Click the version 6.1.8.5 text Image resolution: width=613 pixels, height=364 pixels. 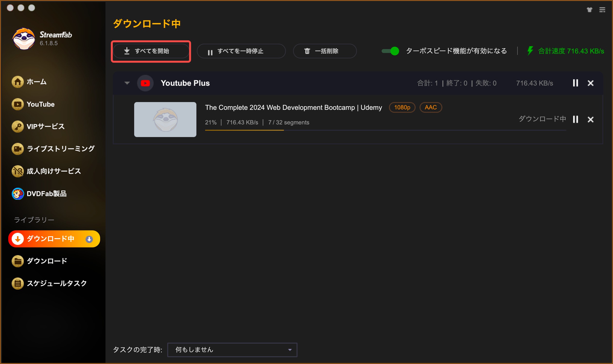point(49,43)
